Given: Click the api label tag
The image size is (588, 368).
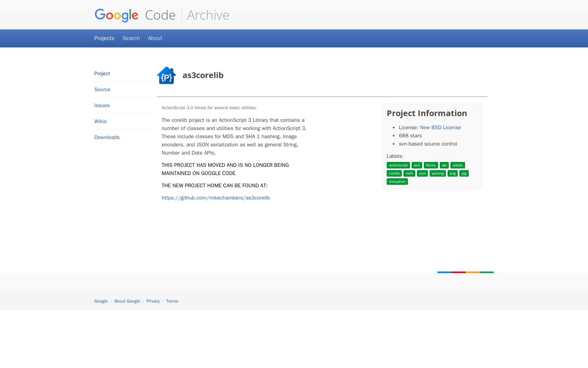Looking at the screenshot, I should 444,165.
